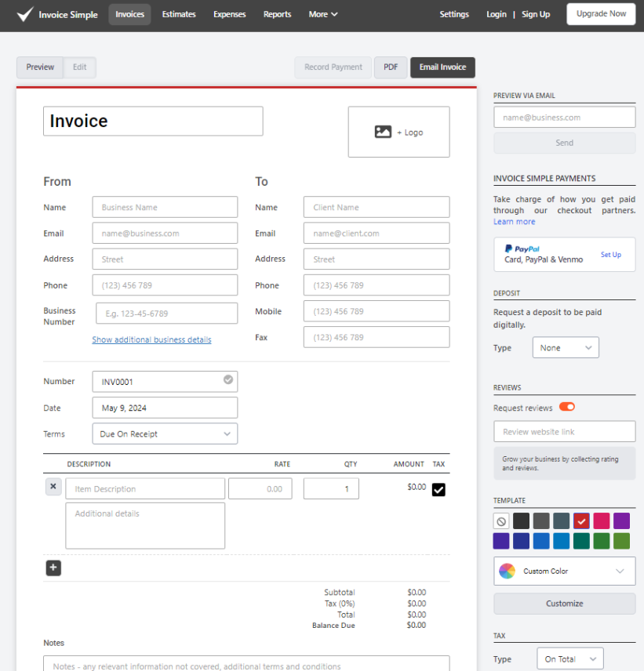Open the Terms dropdown Due On Receipt

tap(165, 433)
